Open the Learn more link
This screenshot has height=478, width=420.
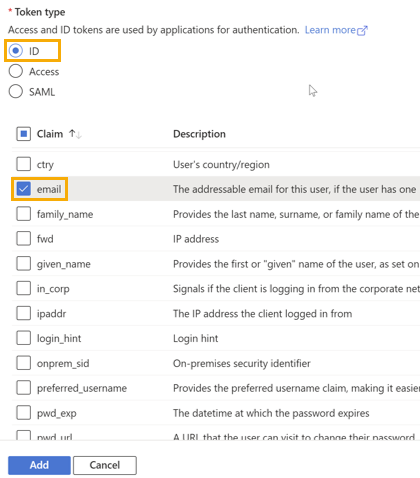click(330, 30)
